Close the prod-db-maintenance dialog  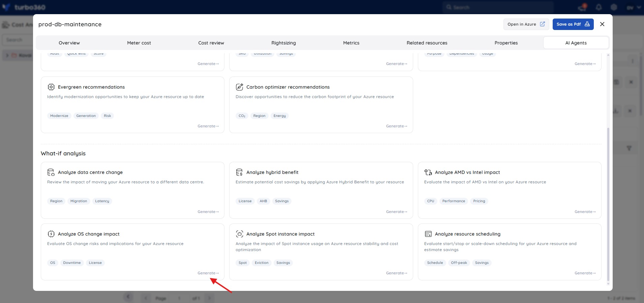(602, 24)
